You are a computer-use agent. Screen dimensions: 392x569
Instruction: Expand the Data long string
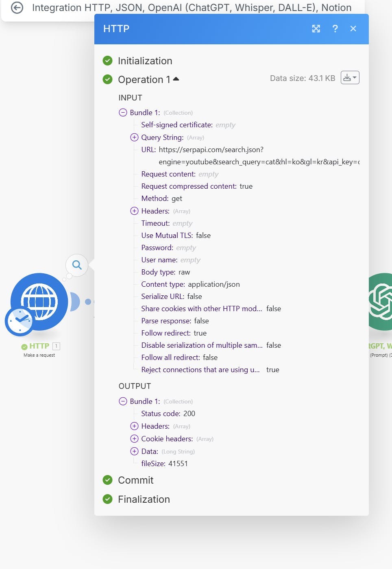click(x=134, y=451)
